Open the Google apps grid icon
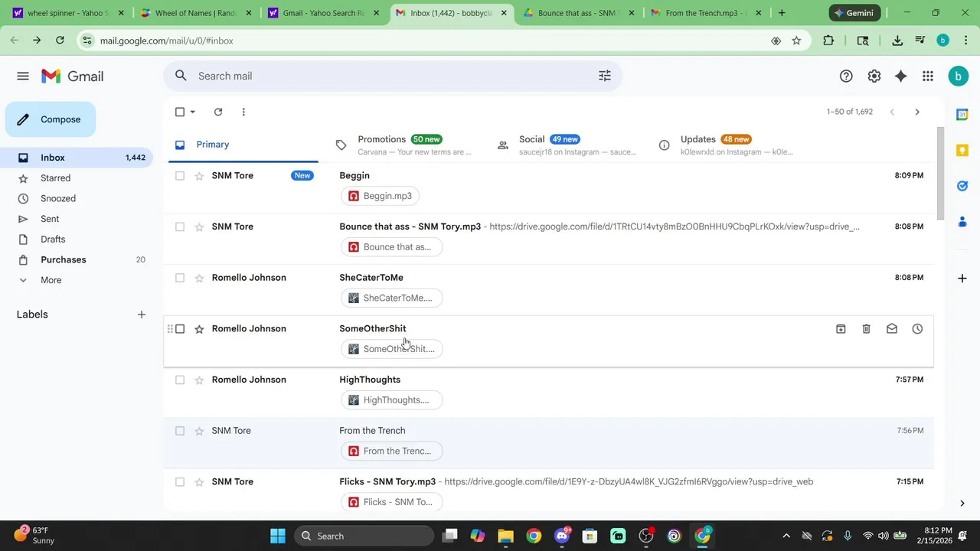Screen dimensions: 980x551 pos(928,76)
